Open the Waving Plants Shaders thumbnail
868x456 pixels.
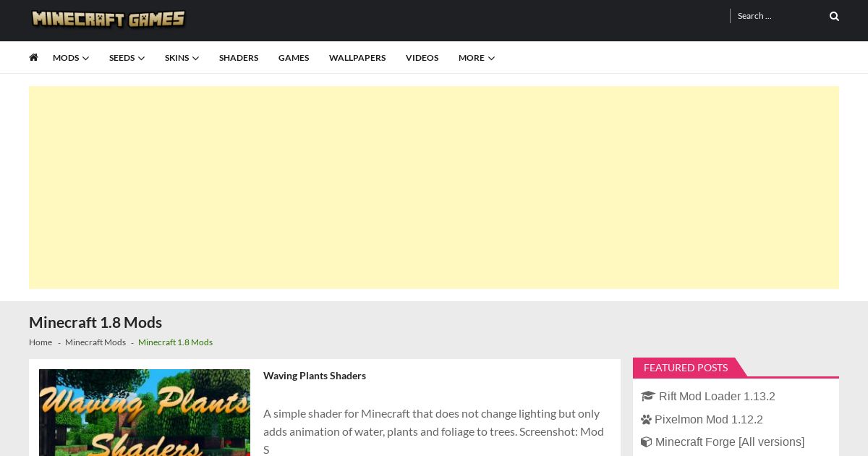pos(145,413)
